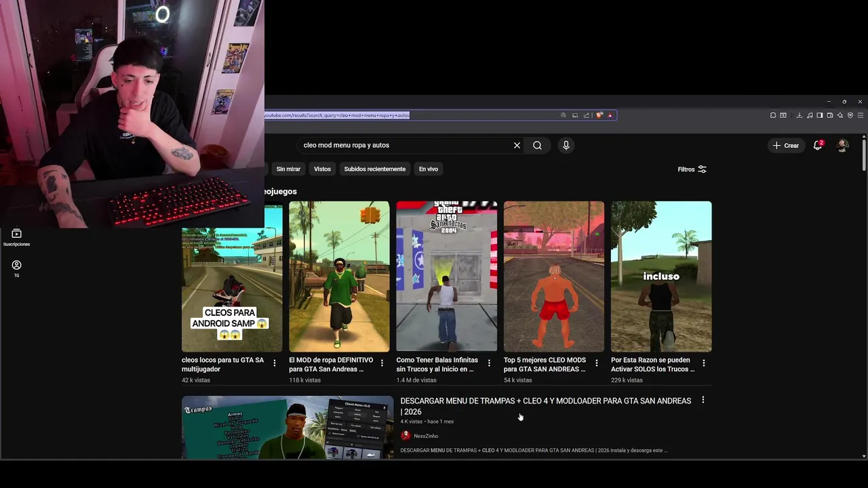Open the DESCARGAR MENU DE TRAMPAS video title
Screen dimensions: 868x488
(546, 406)
